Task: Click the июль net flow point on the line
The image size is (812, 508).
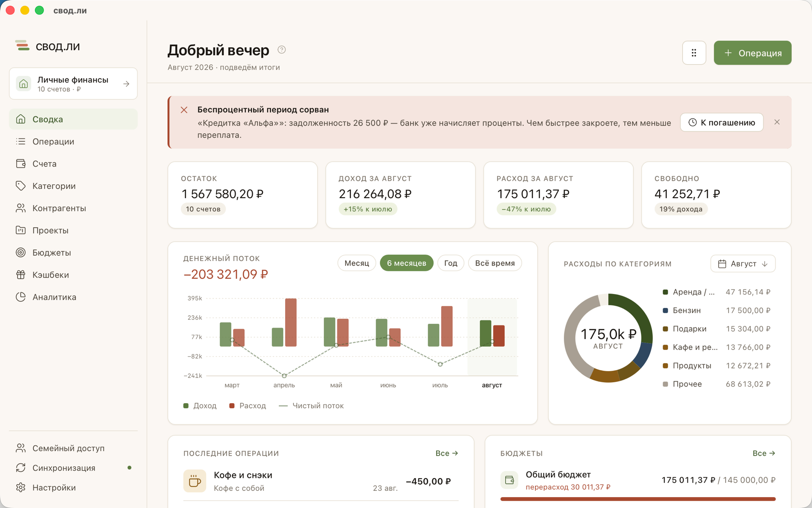Action: coord(440,364)
